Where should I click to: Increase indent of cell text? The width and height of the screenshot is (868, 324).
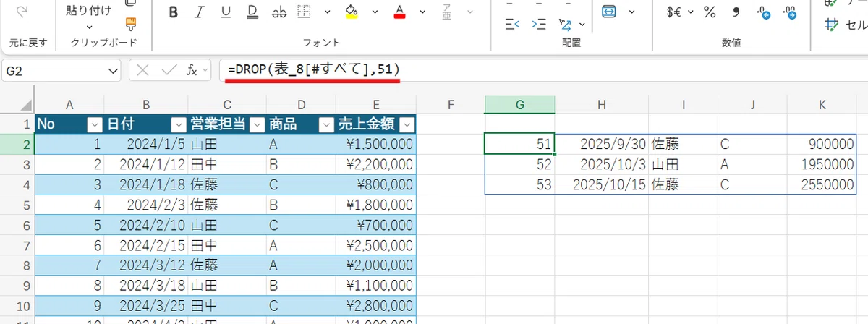pyautogui.click(x=539, y=24)
